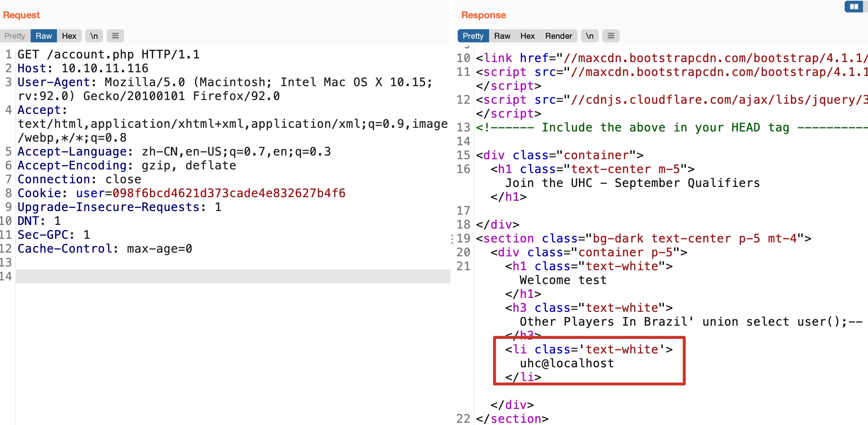Select the response Pretty tab
The image size is (868, 425).
[473, 36]
